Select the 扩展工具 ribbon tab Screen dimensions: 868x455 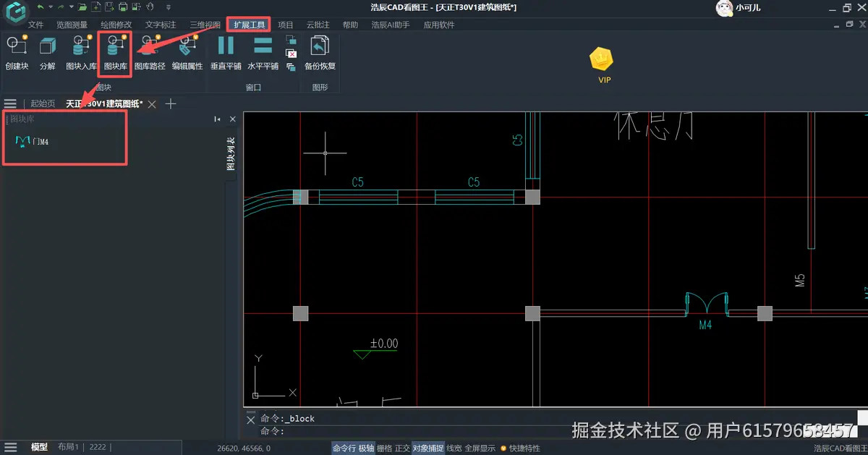[x=249, y=25]
